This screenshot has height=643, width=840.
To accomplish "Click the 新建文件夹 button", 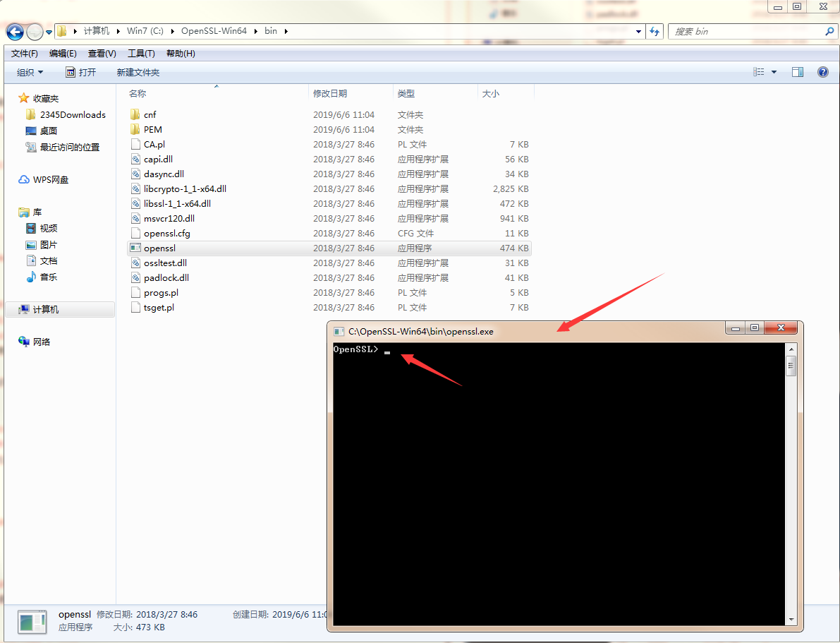I will point(138,73).
